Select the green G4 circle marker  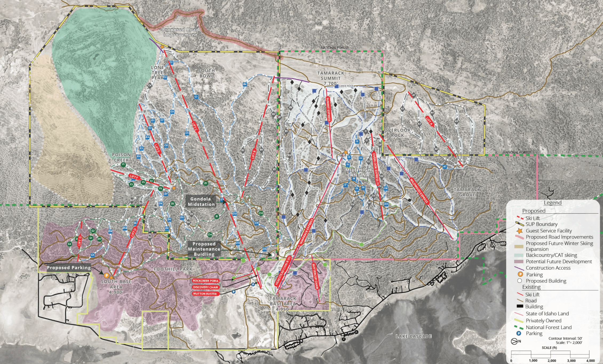pos(69,244)
